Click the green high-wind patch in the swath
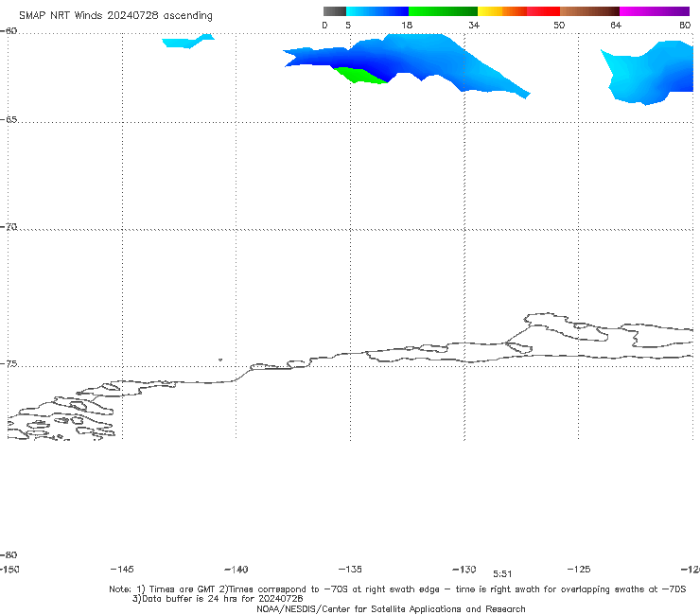700x615 pixels. click(359, 75)
